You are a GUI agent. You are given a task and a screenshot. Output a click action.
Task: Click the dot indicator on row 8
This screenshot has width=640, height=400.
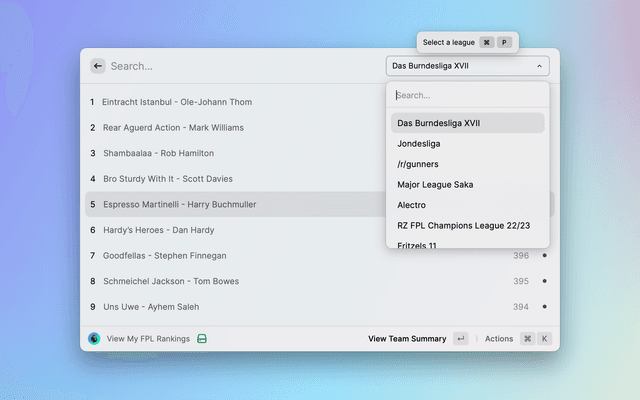pyautogui.click(x=544, y=281)
